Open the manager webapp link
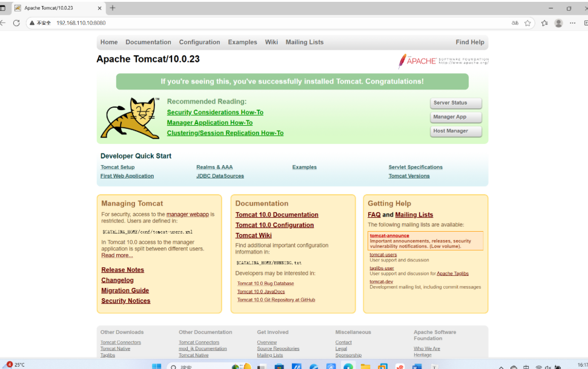 (x=188, y=214)
